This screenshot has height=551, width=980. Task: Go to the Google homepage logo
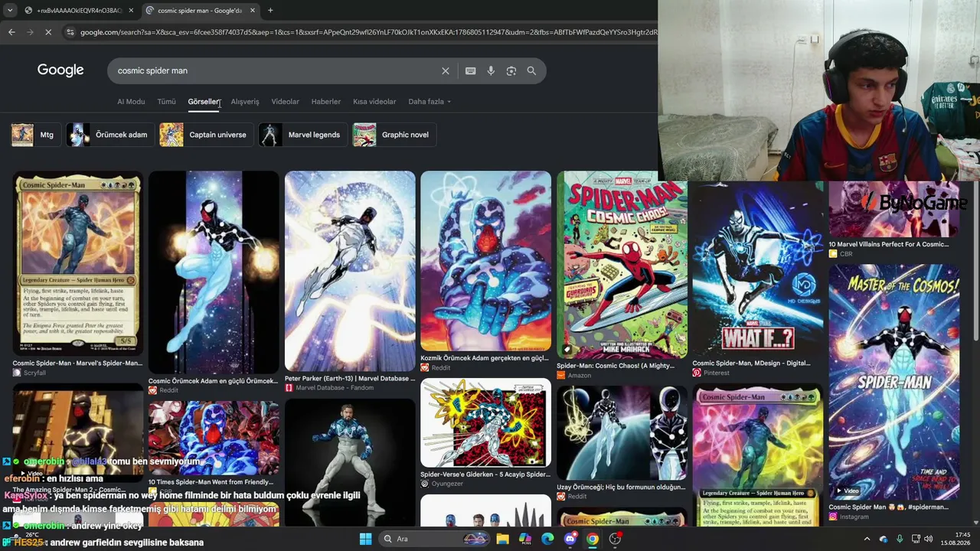point(60,70)
